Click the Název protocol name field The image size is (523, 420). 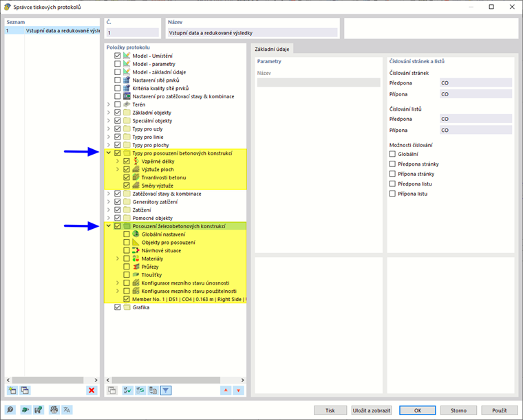click(x=253, y=32)
